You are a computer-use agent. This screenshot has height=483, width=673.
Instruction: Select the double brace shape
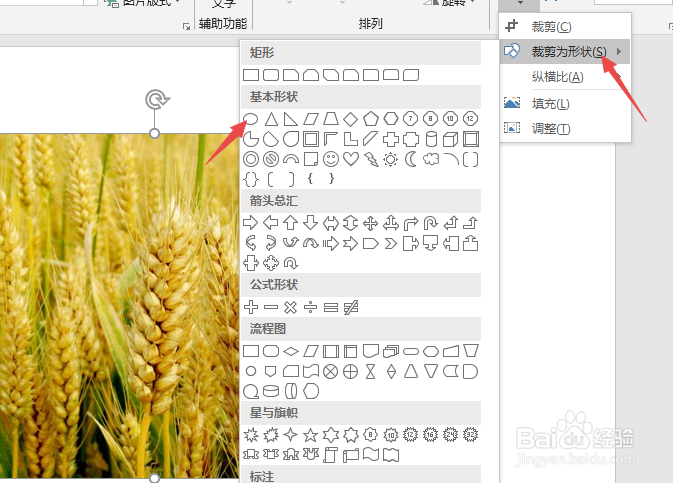(x=251, y=179)
